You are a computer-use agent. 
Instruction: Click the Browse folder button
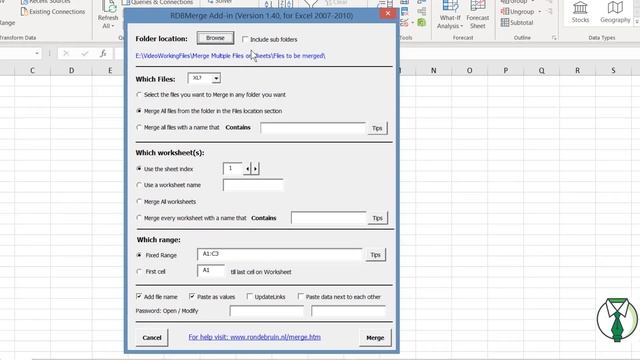point(215,38)
